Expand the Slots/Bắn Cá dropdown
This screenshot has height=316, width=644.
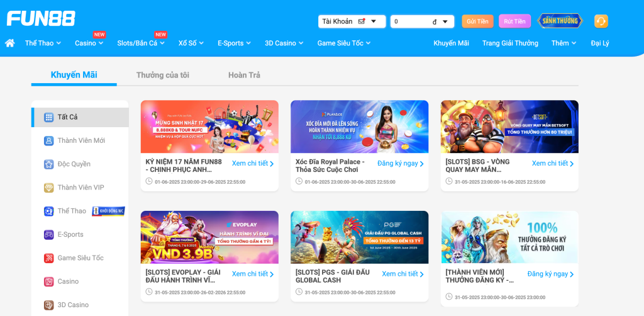141,43
